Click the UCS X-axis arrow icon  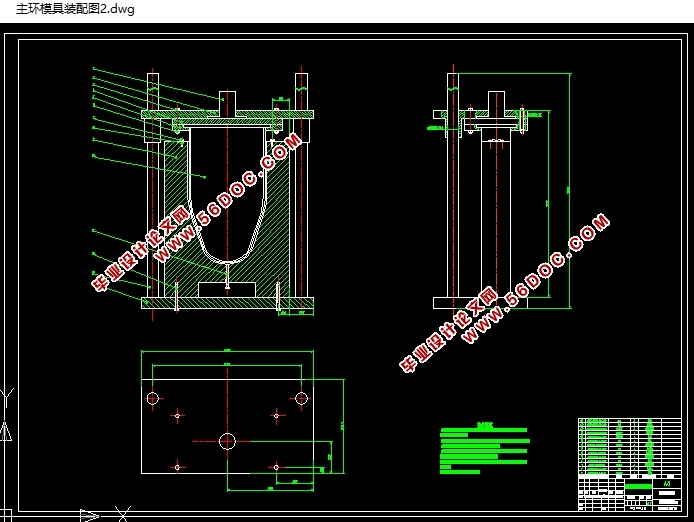click(89, 515)
